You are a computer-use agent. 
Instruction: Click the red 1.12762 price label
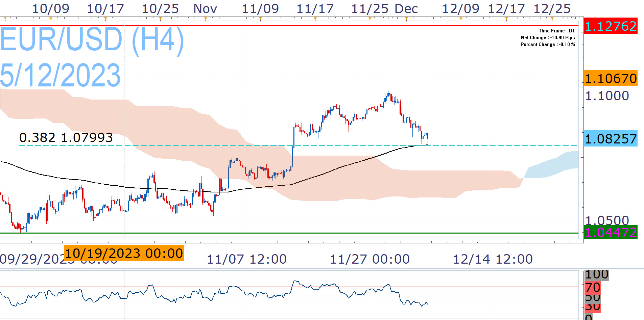pyautogui.click(x=610, y=26)
